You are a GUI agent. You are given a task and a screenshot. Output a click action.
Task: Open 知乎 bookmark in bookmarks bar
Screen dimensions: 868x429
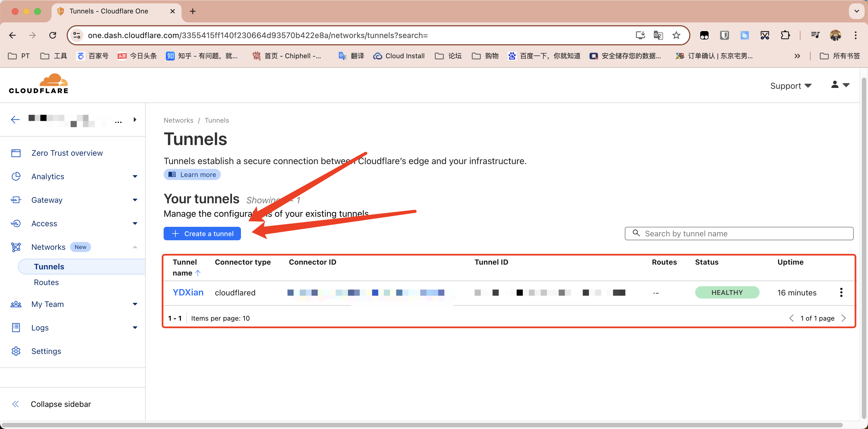tap(201, 56)
